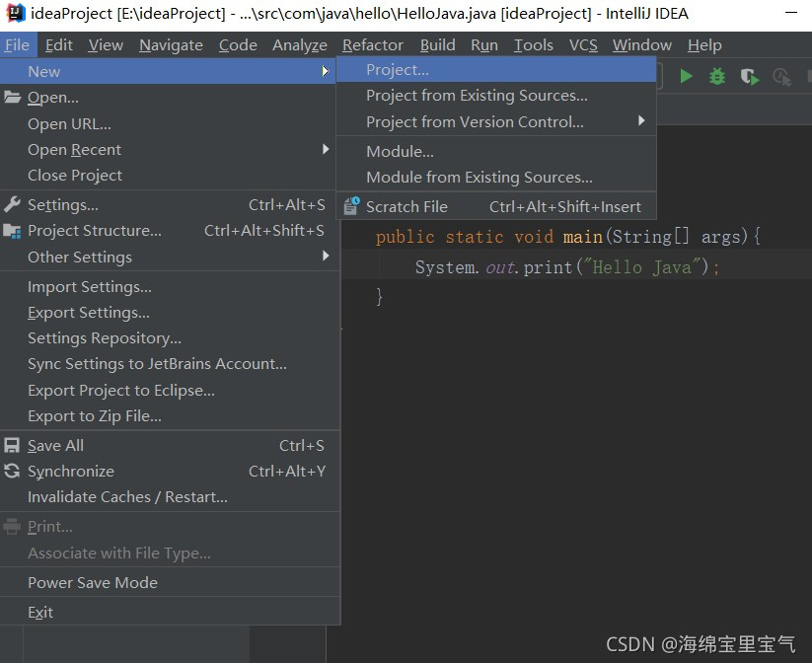The height and width of the screenshot is (663, 812).
Task: Click Open... in the File menu
Action: 170,98
